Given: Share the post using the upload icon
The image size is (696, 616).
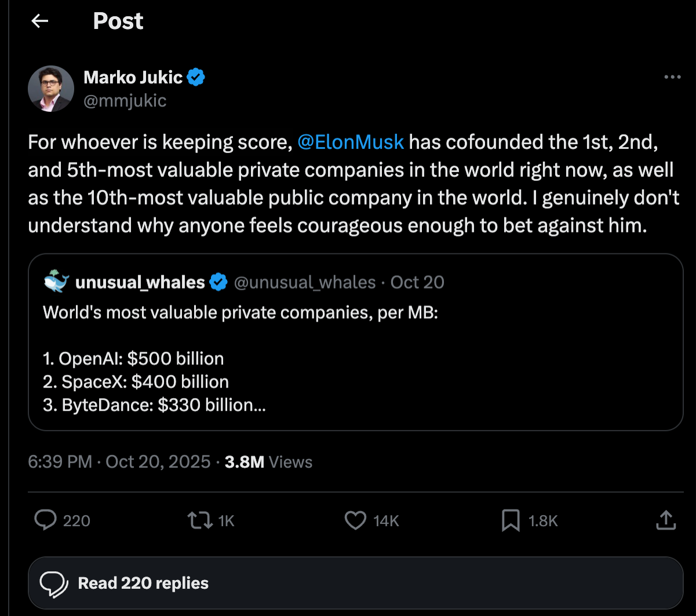Looking at the screenshot, I should pyautogui.click(x=666, y=520).
